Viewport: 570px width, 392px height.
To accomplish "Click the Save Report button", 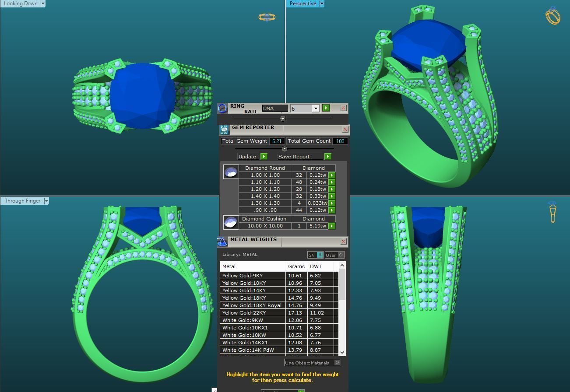I will coord(304,157).
